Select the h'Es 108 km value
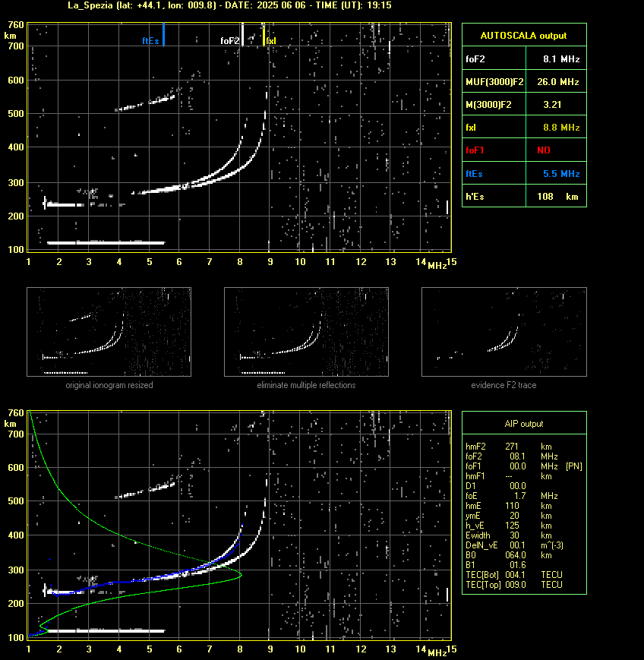 coord(557,197)
